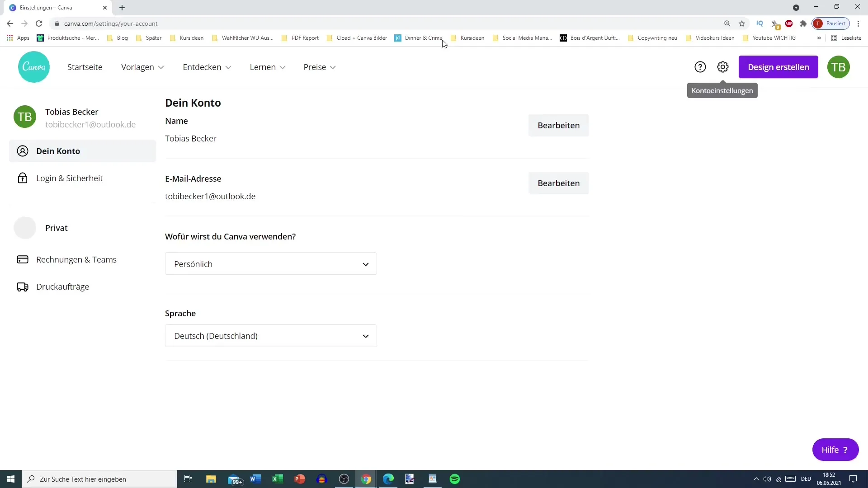Click Design erstellen button
This screenshot has width=868, height=488.
(778, 67)
